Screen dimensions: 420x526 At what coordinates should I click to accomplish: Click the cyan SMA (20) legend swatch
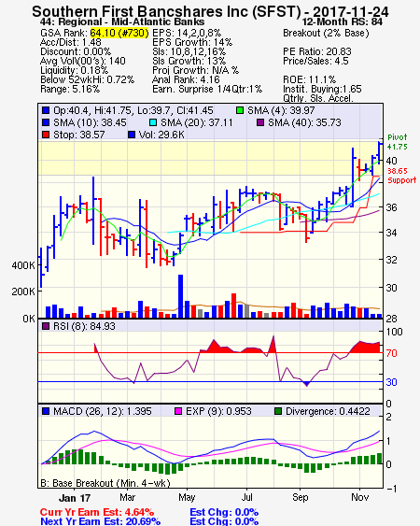153,122
